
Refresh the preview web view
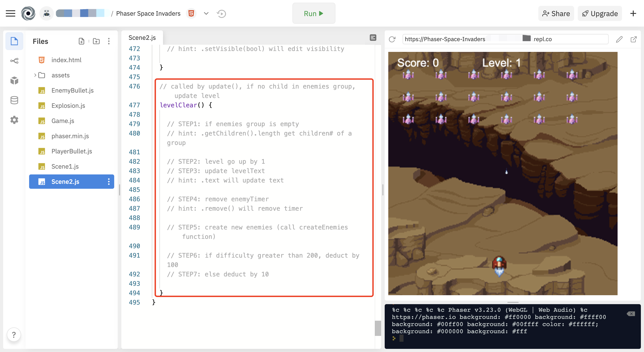coord(392,39)
